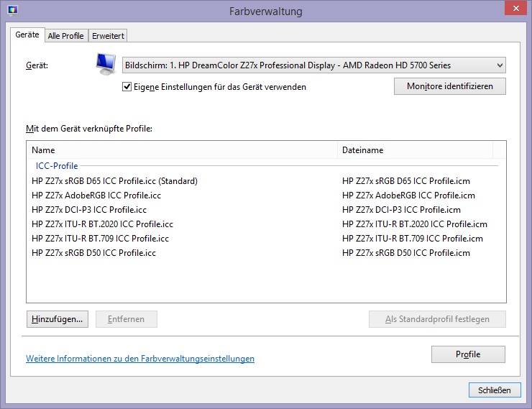
Task: Click Monitore identifizieren button
Action: point(449,86)
